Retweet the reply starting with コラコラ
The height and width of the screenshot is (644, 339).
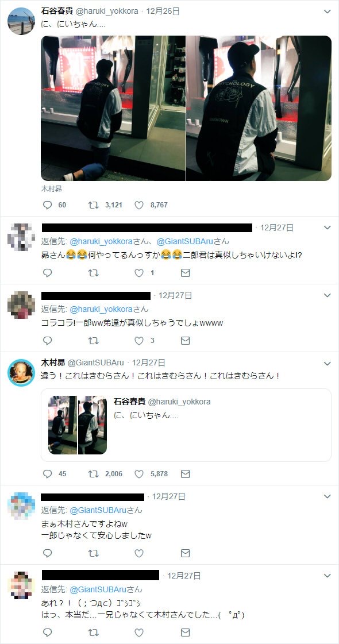coord(93,341)
